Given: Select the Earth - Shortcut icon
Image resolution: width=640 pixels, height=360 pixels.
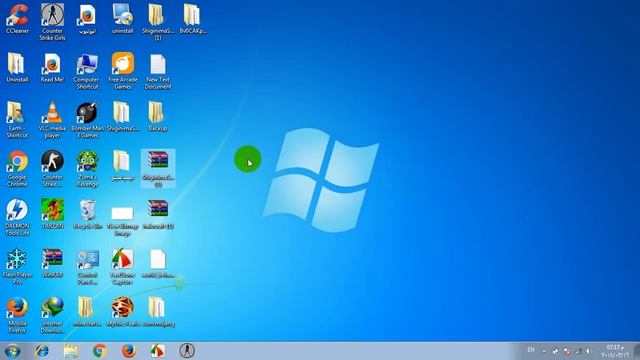Looking at the screenshot, I should (x=17, y=120).
